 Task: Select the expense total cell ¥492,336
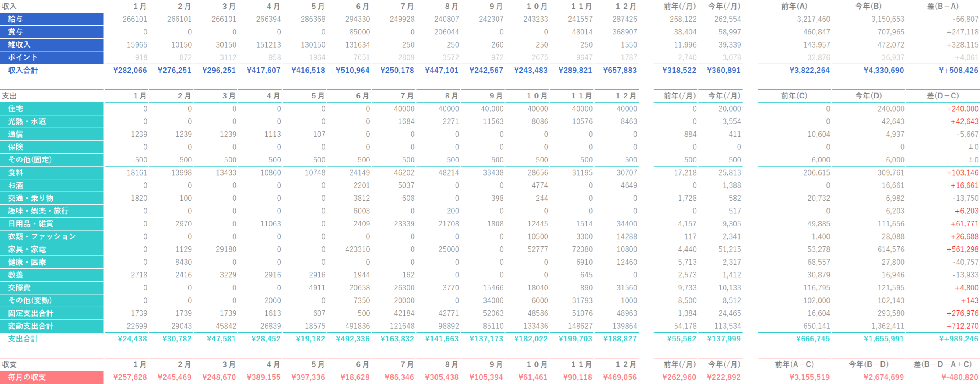353,339
